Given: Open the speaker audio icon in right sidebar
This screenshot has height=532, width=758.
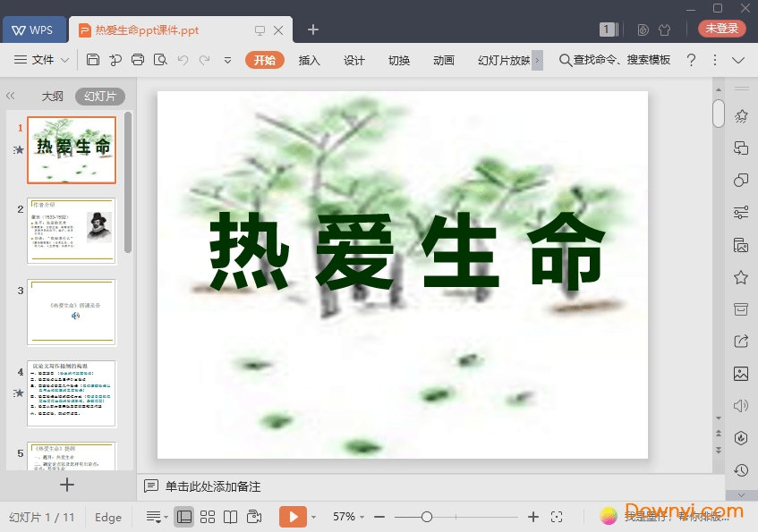Looking at the screenshot, I should click(x=740, y=405).
